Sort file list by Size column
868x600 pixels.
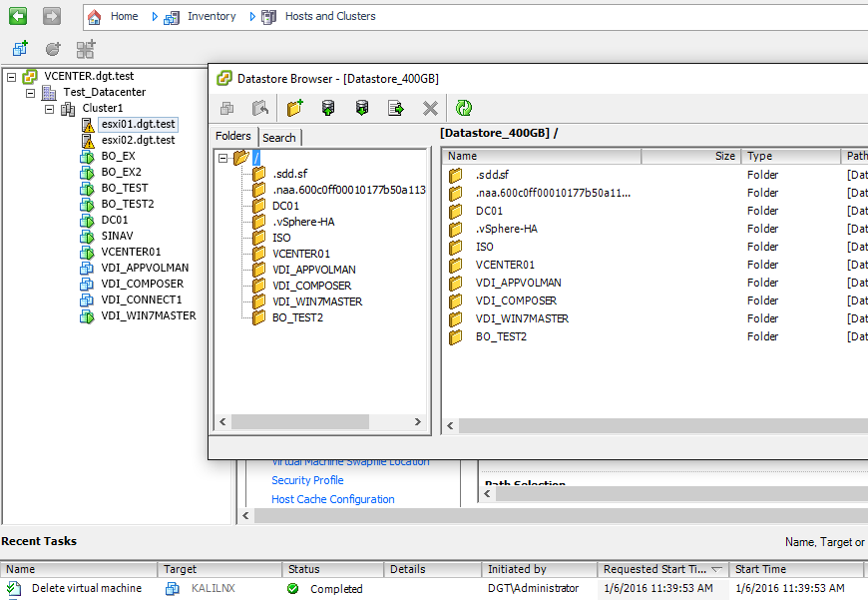(690, 156)
